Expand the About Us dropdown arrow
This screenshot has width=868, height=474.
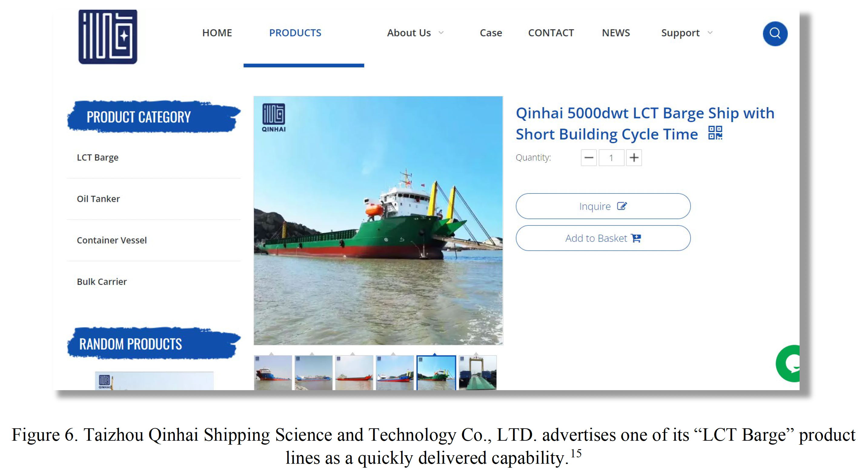441,33
